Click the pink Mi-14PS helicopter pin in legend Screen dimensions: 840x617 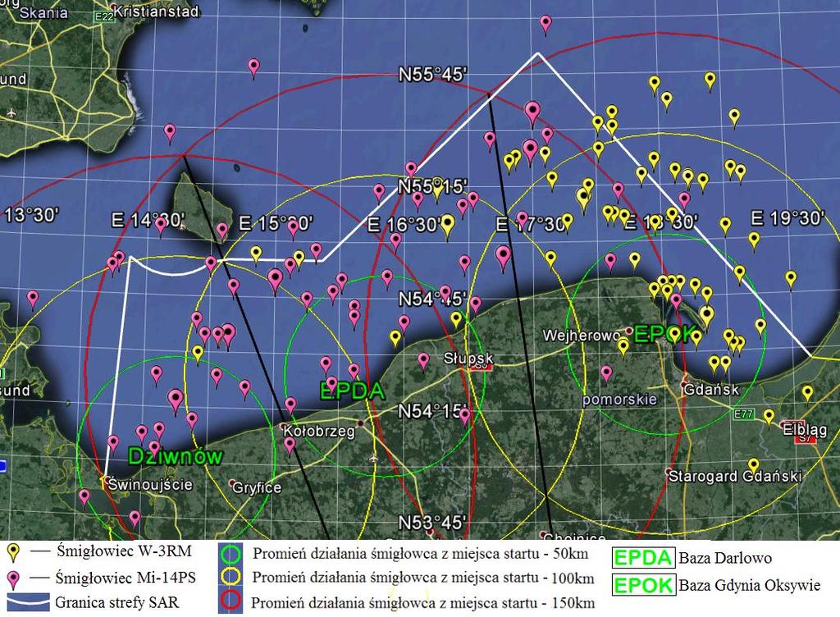(x=13, y=579)
